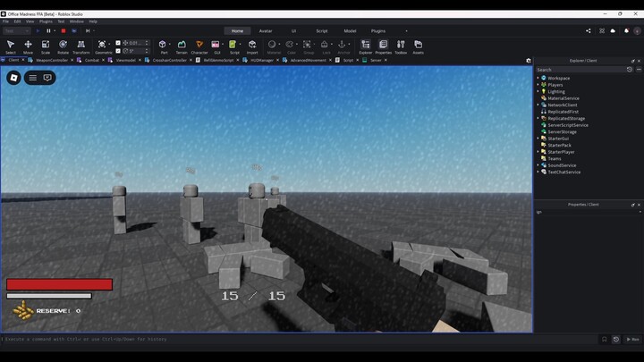
Task: Switch to the Model ribbon tab
Action: click(350, 30)
